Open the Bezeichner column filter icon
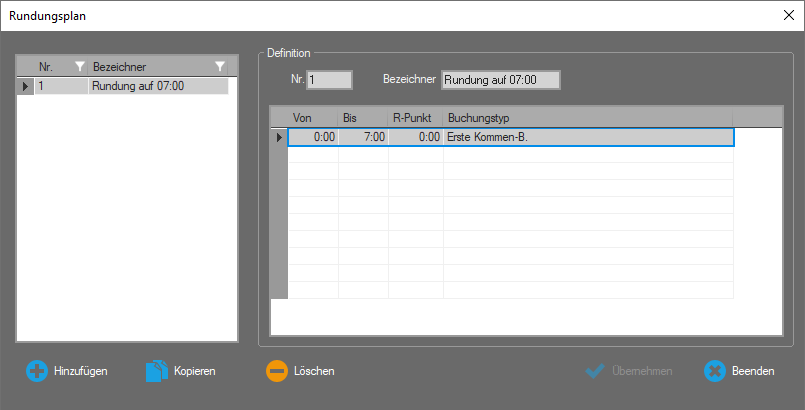Image resolution: width=805 pixels, height=410 pixels. (220, 67)
